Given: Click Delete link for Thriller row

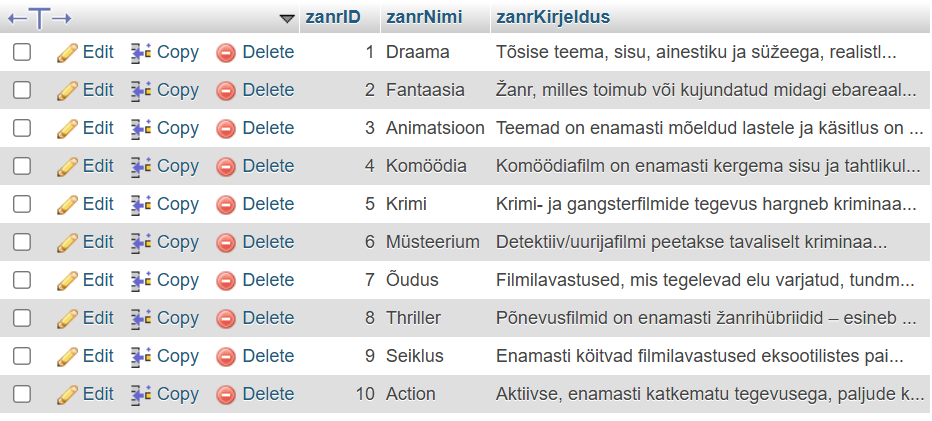Looking at the screenshot, I should [x=268, y=318].
